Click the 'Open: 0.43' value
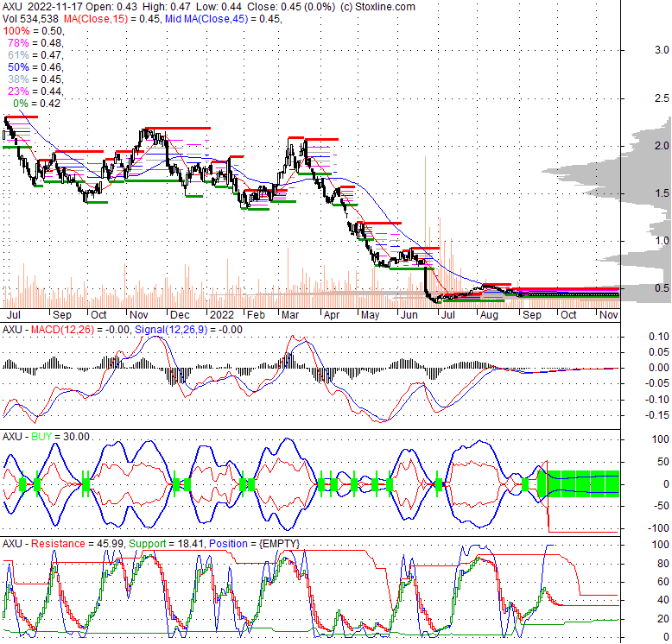 pyautogui.click(x=111, y=7)
